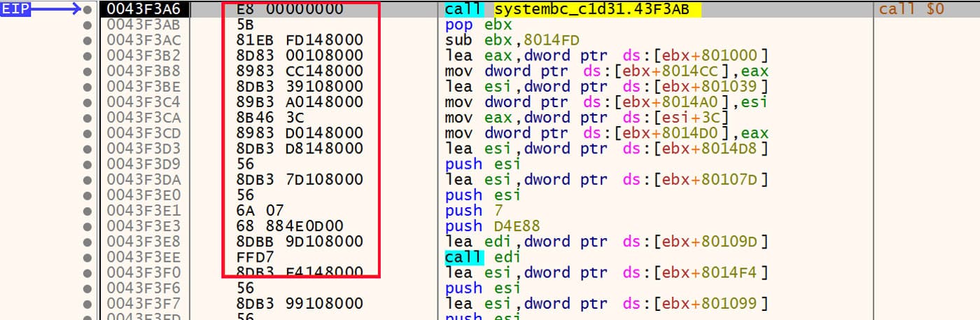
Task: Select the EIP register label
Action: point(15,9)
